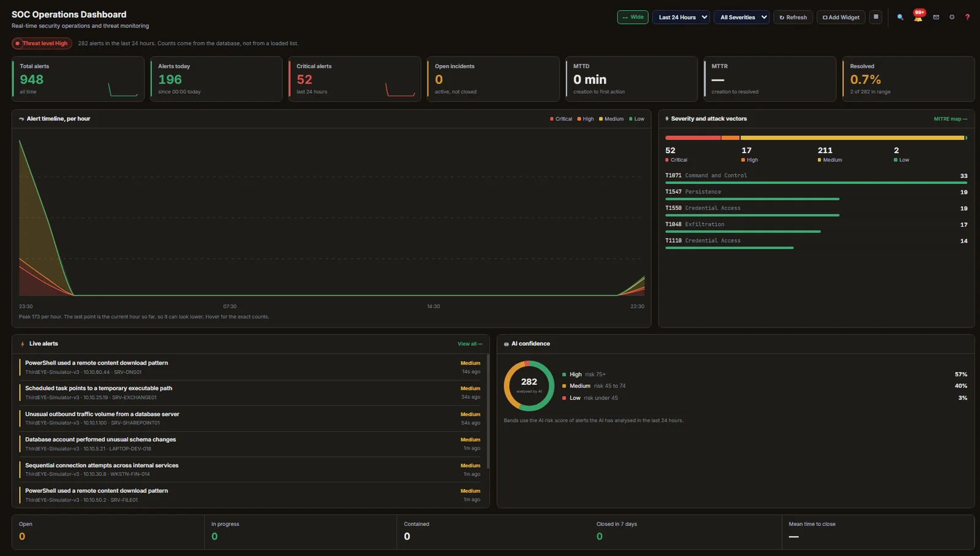Click the severity distribution color bar
The image size is (980, 556).
pos(816,138)
